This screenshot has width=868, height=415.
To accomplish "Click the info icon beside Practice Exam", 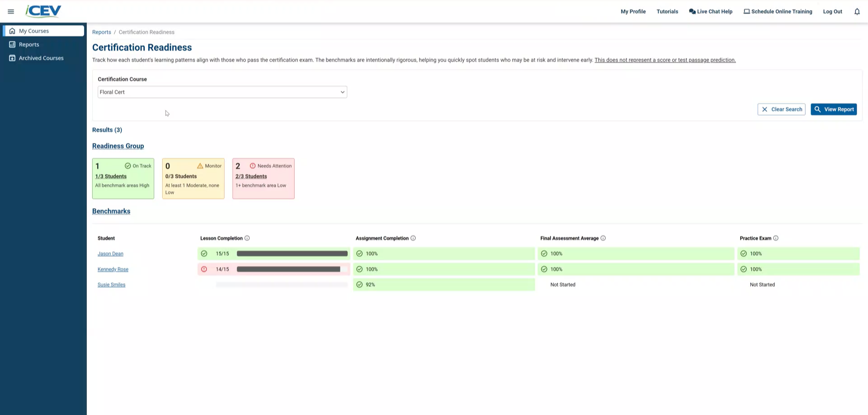I will pos(776,238).
